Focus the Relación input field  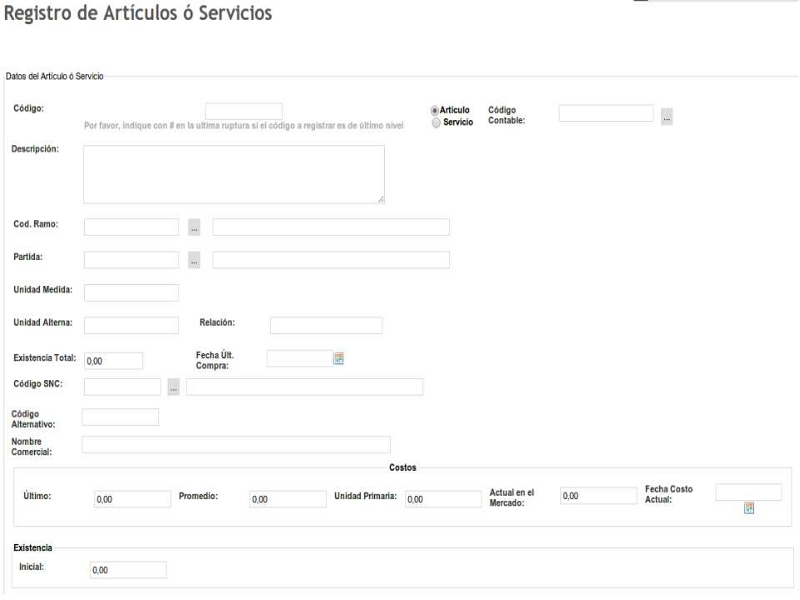point(326,325)
